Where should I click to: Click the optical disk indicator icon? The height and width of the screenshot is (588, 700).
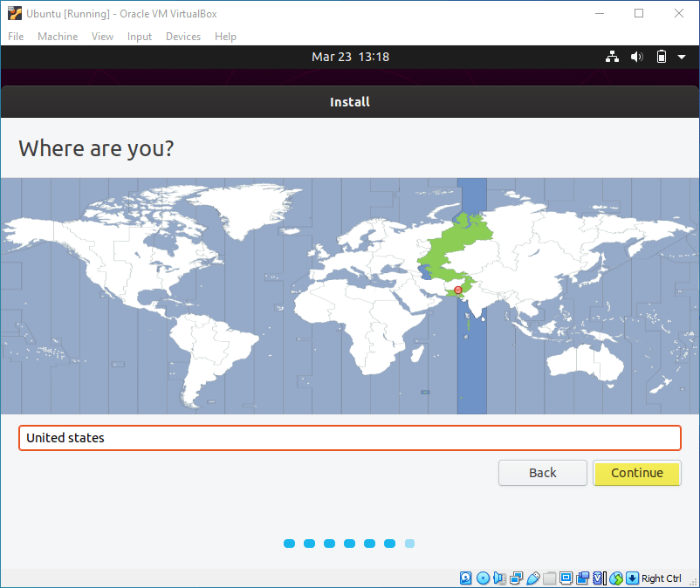click(483, 578)
